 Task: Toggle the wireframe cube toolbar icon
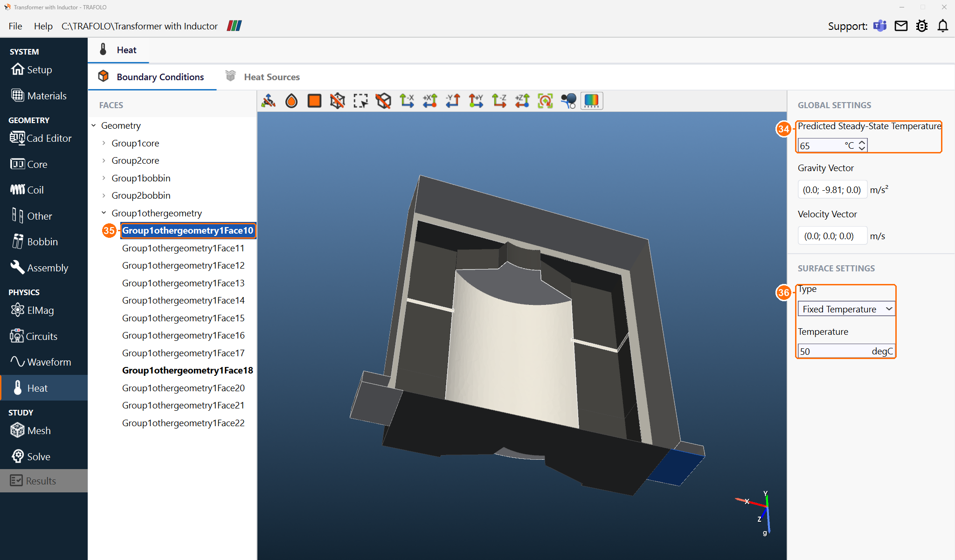click(338, 101)
